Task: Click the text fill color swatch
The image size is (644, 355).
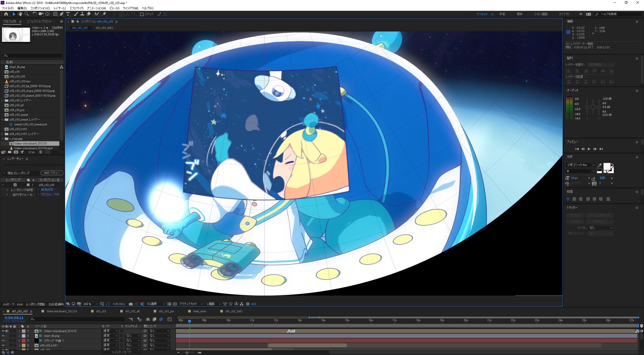Action: [x=607, y=166]
